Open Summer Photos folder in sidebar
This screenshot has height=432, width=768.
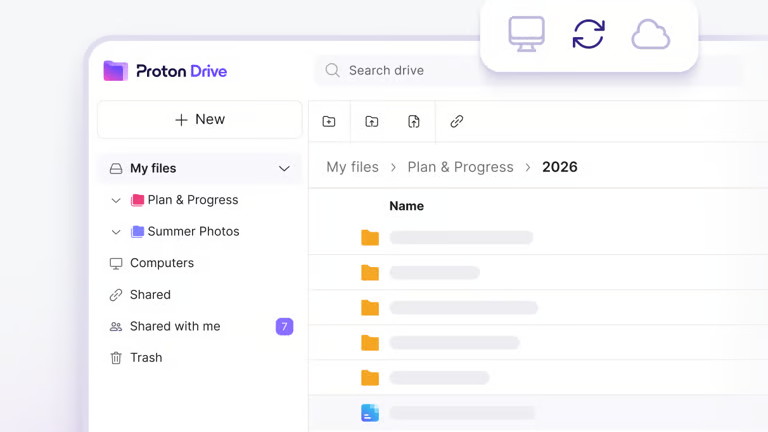193,231
